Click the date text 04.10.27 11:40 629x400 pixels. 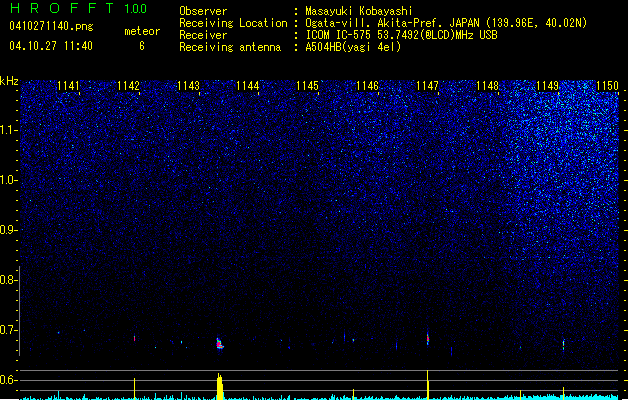click(51, 46)
